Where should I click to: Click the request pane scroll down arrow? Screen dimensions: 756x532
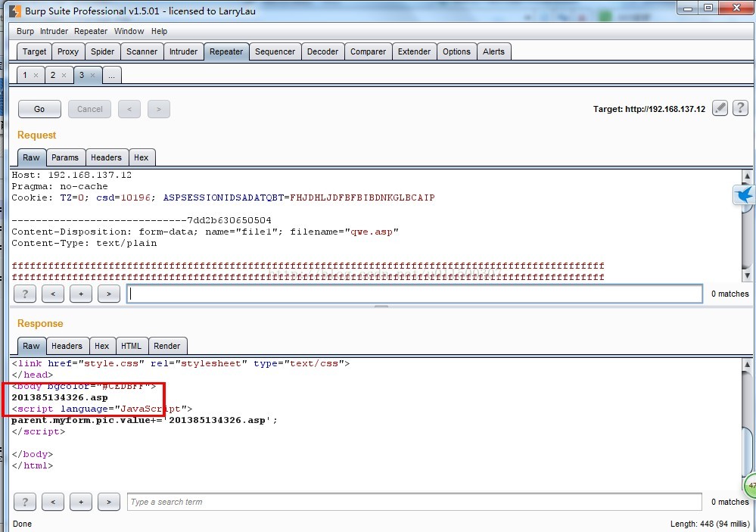click(x=748, y=276)
